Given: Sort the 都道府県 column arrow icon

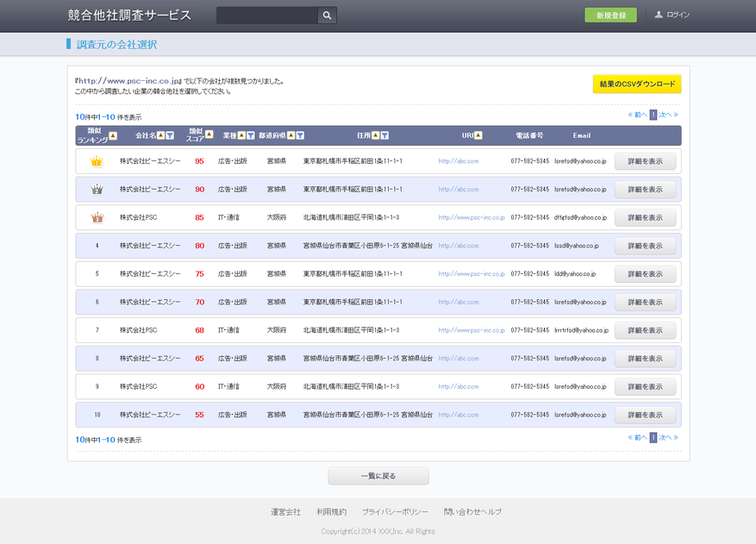Looking at the screenshot, I should pyautogui.click(x=291, y=135).
